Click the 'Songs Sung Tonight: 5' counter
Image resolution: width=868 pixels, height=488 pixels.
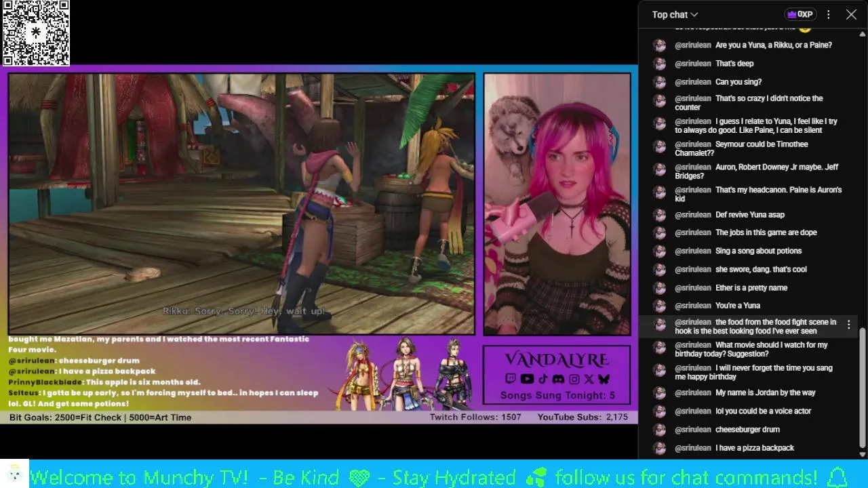pos(557,395)
